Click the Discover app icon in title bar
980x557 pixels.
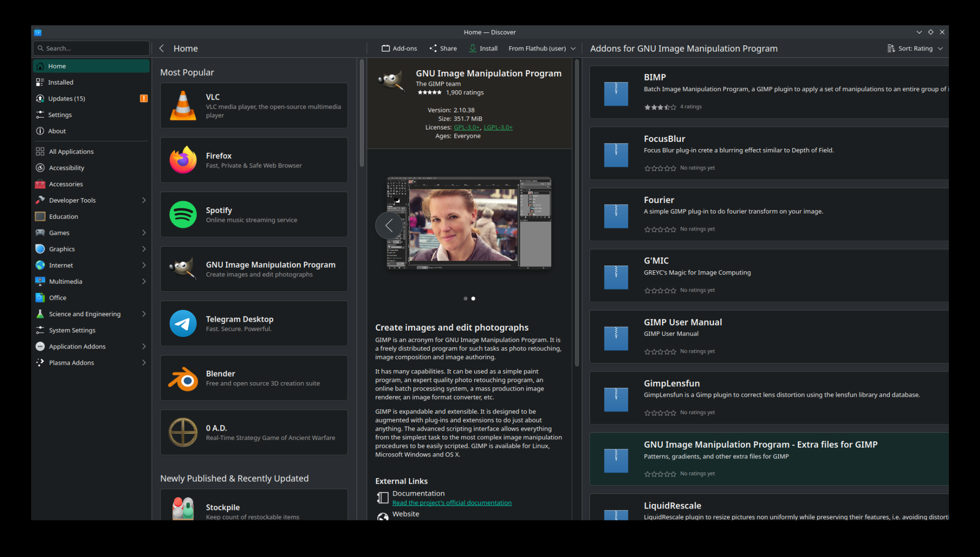38,32
